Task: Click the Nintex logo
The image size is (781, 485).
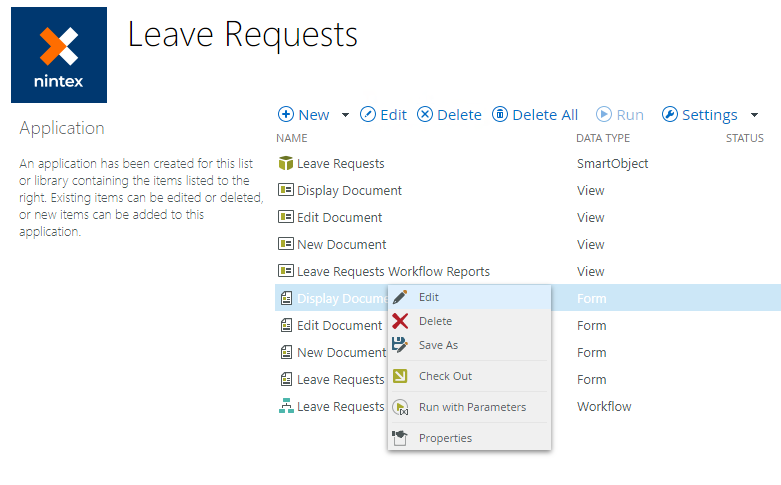Action: (x=59, y=55)
